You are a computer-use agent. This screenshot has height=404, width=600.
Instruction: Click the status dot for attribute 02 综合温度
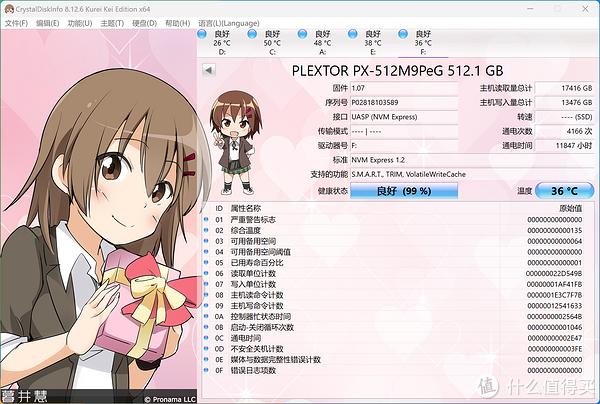(206, 230)
